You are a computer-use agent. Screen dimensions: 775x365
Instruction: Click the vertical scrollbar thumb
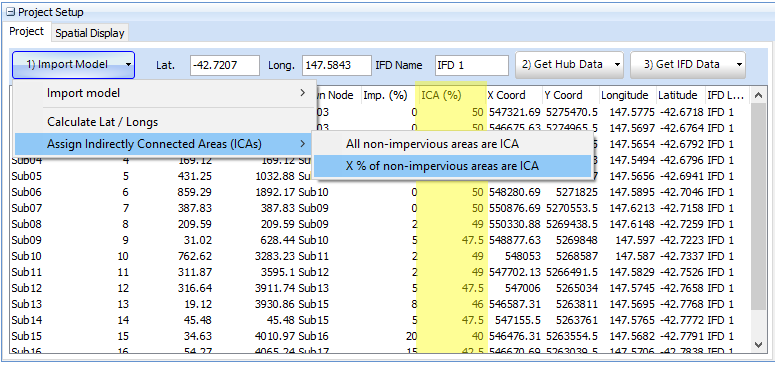coord(758,206)
